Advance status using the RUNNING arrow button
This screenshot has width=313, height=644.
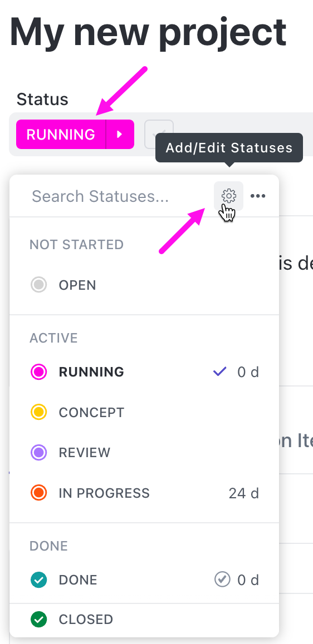tap(120, 134)
